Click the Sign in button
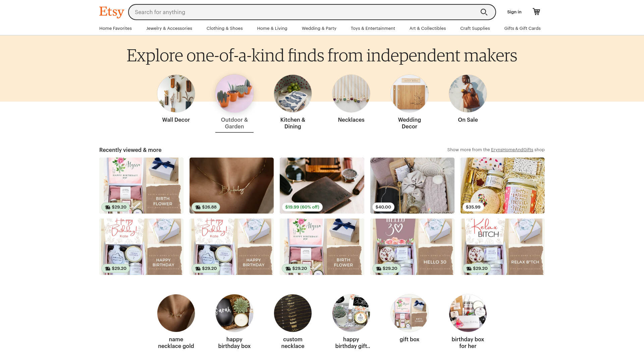644x352 pixels. tap(514, 12)
